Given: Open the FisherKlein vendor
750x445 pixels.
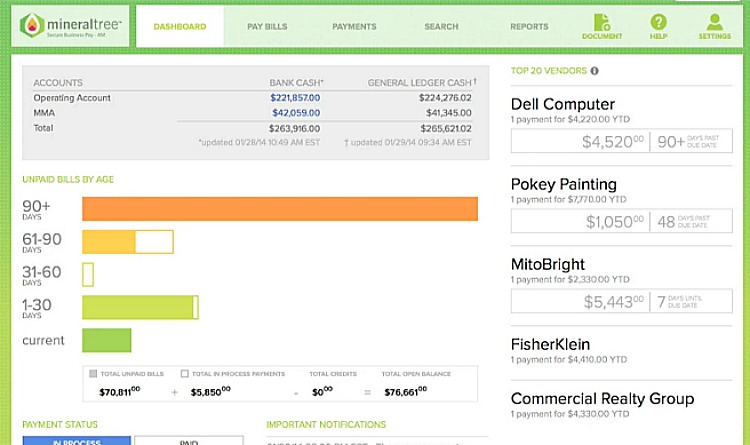Looking at the screenshot, I should pos(550,344).
